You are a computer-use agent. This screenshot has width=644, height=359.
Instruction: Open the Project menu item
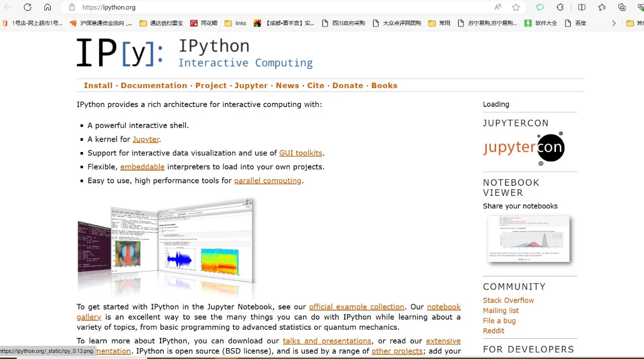pos(211,86)
